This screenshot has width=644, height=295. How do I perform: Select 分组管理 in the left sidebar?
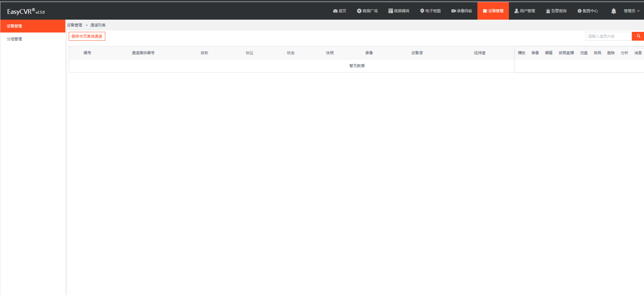click(33, 39)
